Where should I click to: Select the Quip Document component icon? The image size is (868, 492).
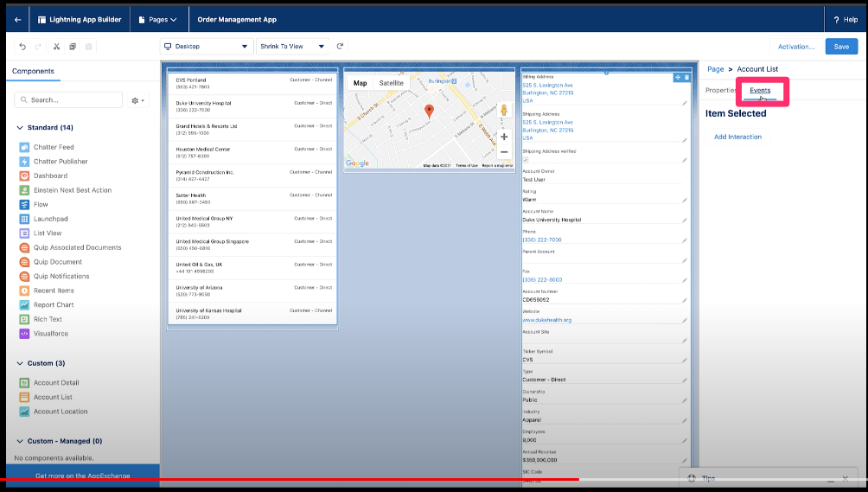click(24, 262)
